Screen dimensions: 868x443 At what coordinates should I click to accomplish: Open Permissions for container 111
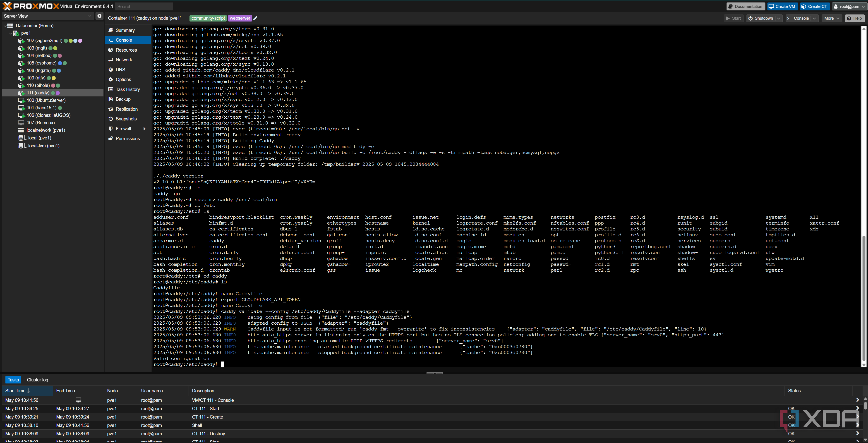coord(127,139)
